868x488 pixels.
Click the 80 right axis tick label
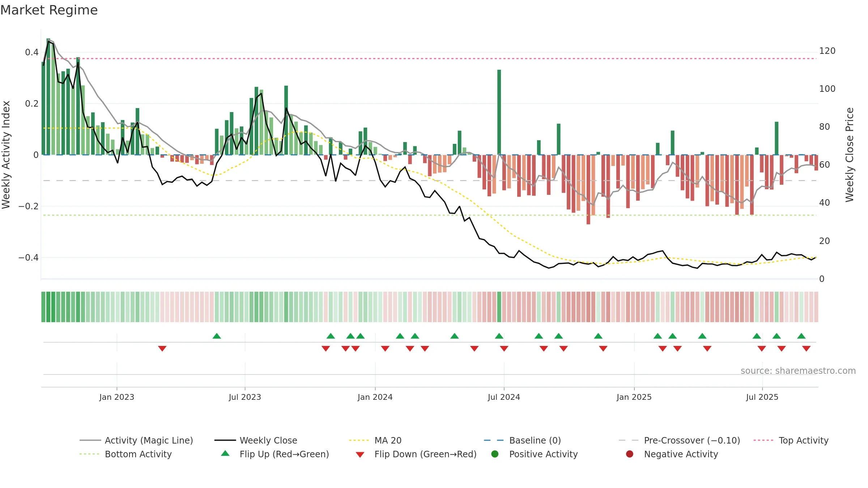pyautogui.click(x=825, y=127)
